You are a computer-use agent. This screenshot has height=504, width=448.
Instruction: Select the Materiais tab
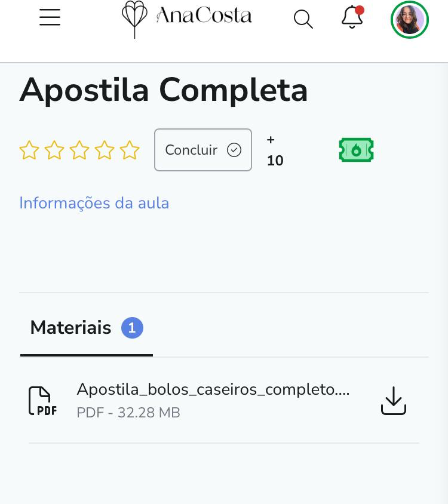70,328
